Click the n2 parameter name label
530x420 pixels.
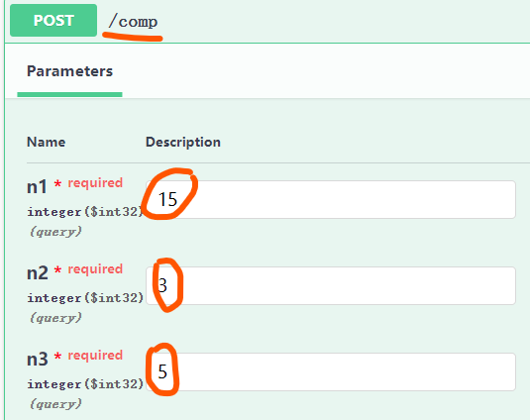[38, 272]
